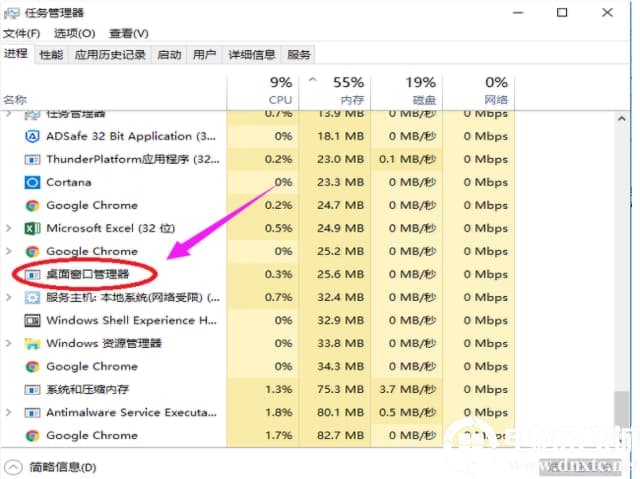Switch to the 用户 tab
640x479 pixels.
204,55
